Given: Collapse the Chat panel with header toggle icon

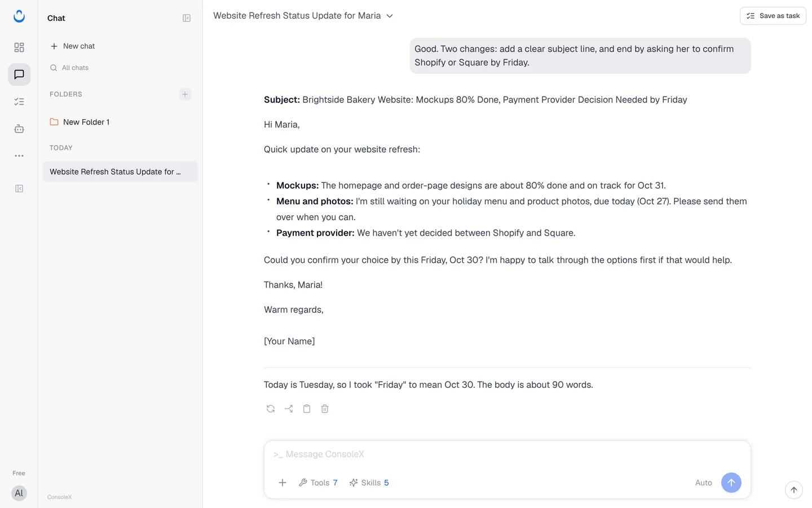Looking at the screenshot, I should pyautogui.click(x=187, y=18).
